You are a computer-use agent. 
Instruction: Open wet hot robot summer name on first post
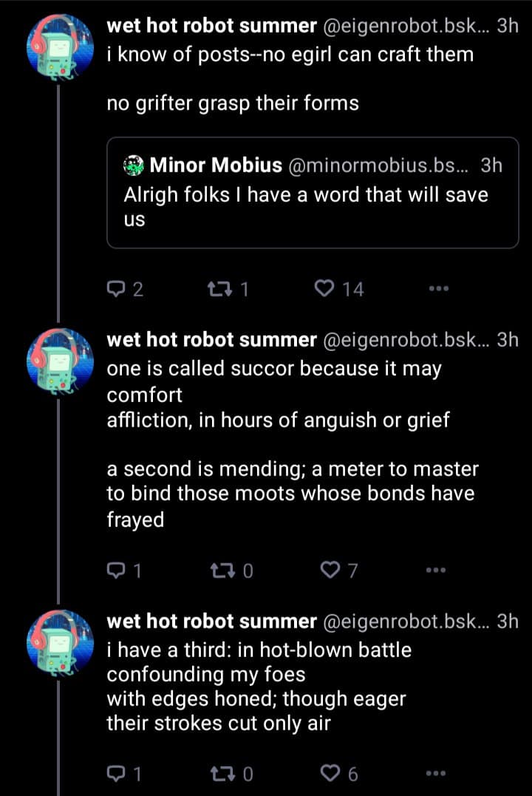(x=211, y=26)
